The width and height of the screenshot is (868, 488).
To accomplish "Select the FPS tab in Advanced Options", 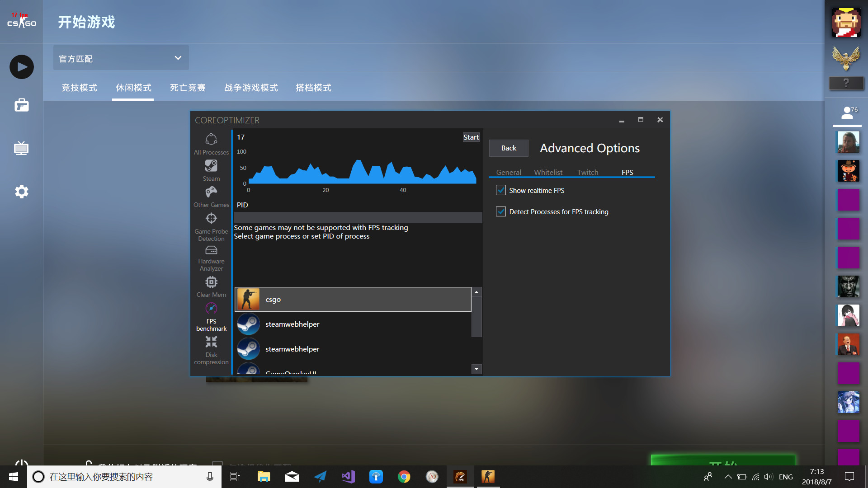I will coord(627,172).
